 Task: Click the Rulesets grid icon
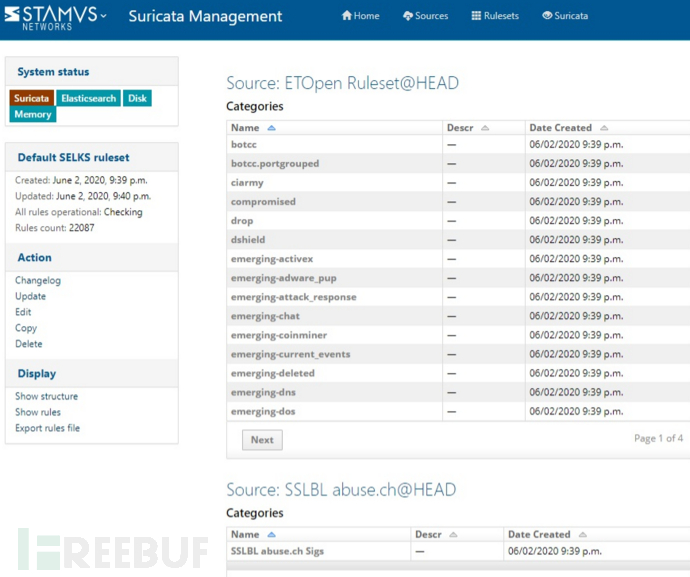click(x=476, y=16)
